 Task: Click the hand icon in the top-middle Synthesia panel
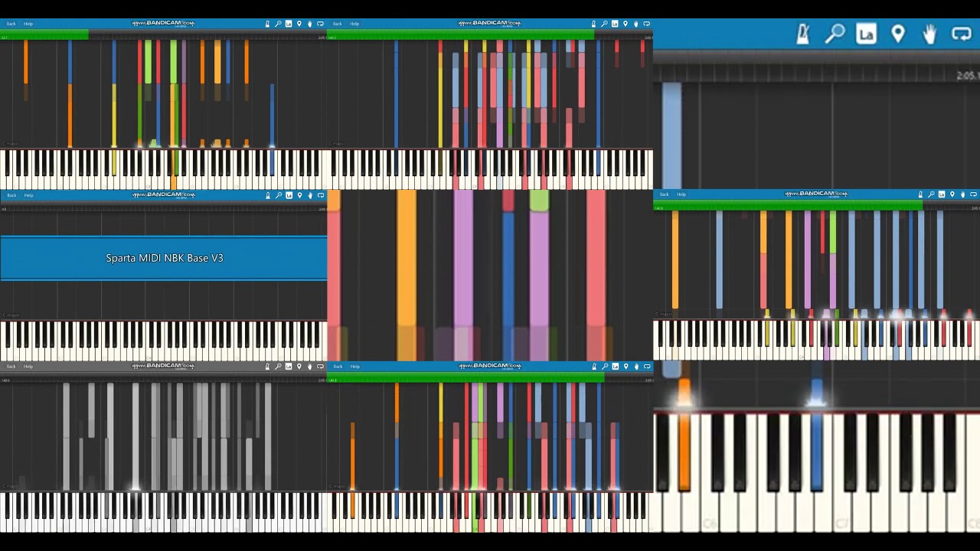click(635, 24)
